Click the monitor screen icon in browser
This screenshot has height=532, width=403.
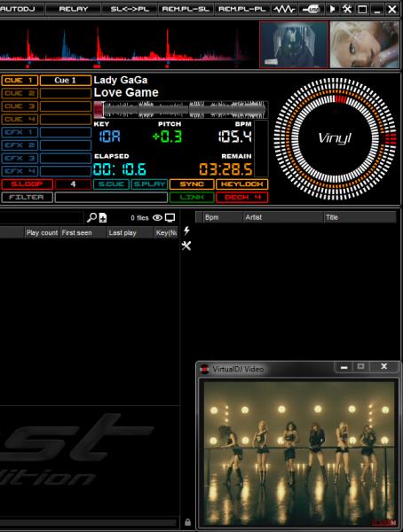[x=170, y=217]
